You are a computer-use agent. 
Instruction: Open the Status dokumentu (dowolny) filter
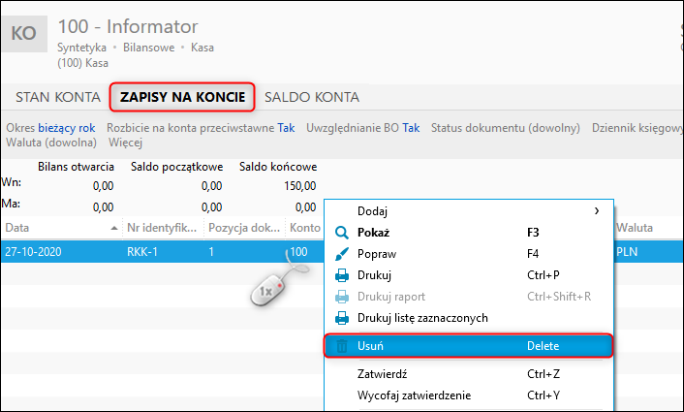(x=506, y=128)
